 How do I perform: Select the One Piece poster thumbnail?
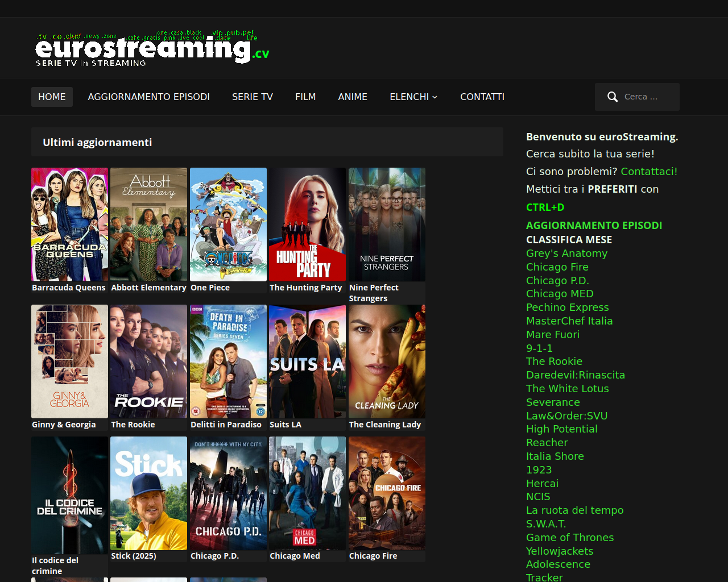(228, 225)
